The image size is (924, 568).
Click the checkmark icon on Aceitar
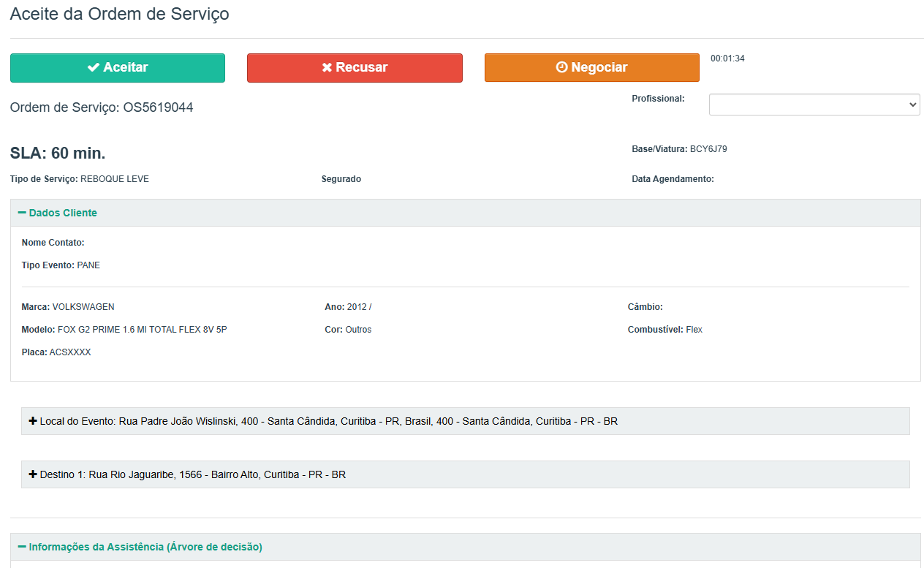[x=93, y=67]
